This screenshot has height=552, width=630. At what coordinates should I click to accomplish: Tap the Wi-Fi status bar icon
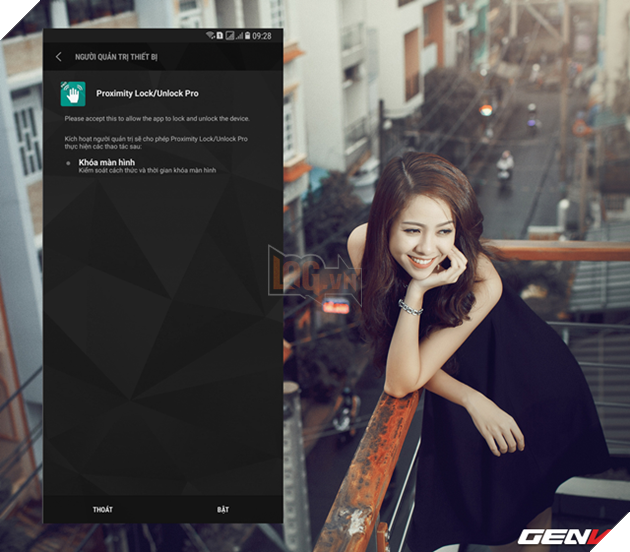[210, 35]
